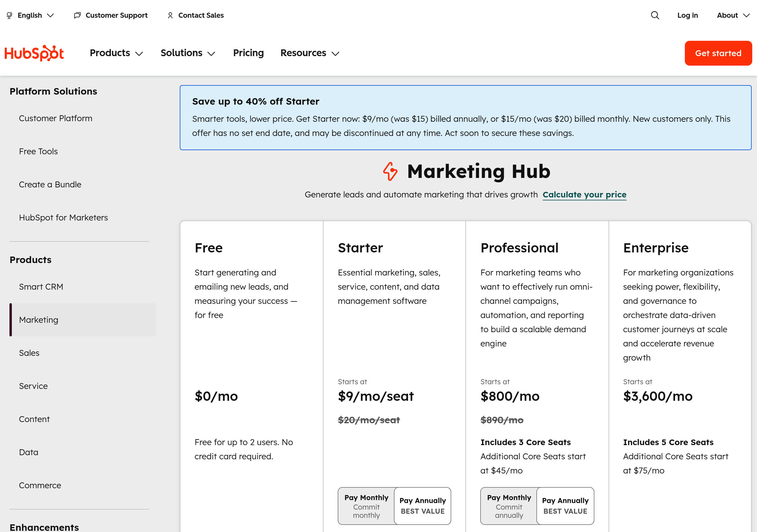Open the Calculate your price link
The width and height of the screenshot is (757, 532).
pos(584,194)
